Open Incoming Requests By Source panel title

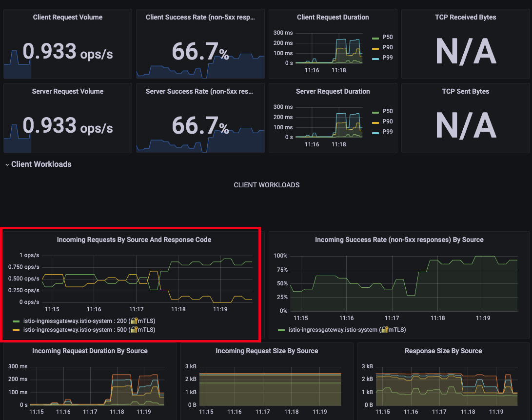[134, 240]
